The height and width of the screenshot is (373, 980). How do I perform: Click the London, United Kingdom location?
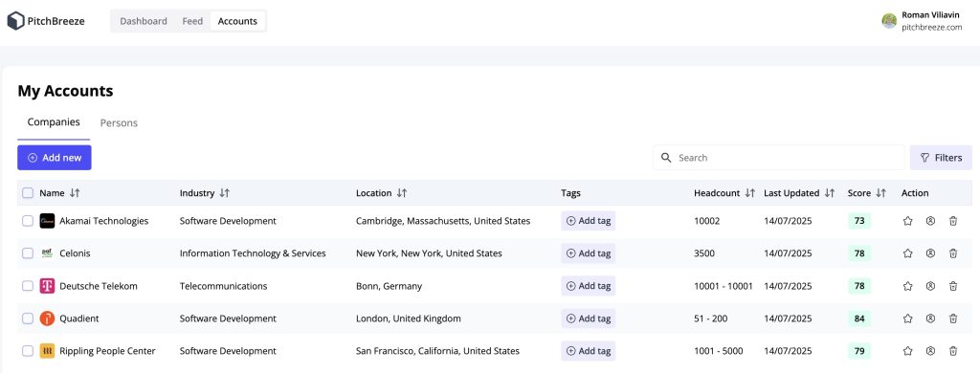pyautogui.click(x=408, y=318)
